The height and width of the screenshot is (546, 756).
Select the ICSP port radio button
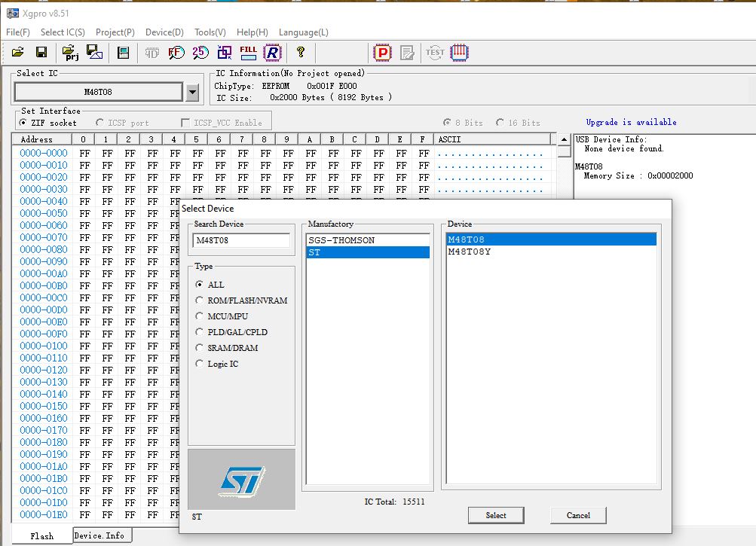[x=99, y=123]
